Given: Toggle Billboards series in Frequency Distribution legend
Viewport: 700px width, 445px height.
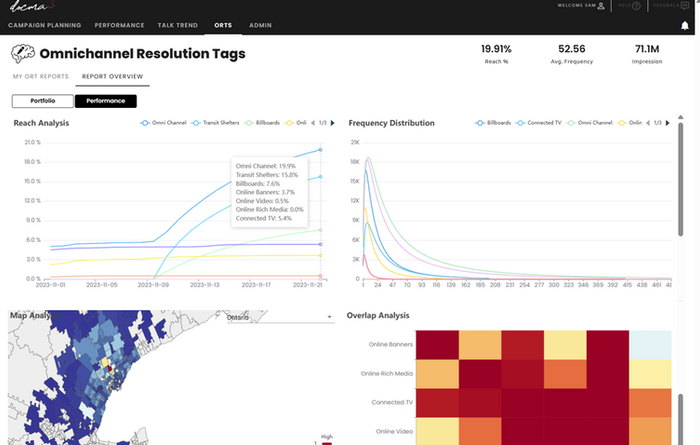Looking at the screenshot, I should pos(493,123).
